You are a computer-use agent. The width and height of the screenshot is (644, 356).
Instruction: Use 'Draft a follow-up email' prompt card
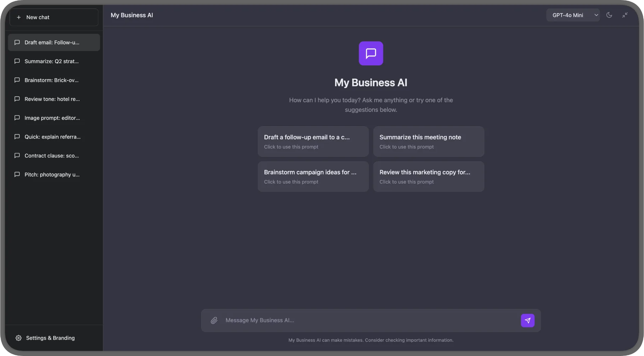[x=313, y=141]
